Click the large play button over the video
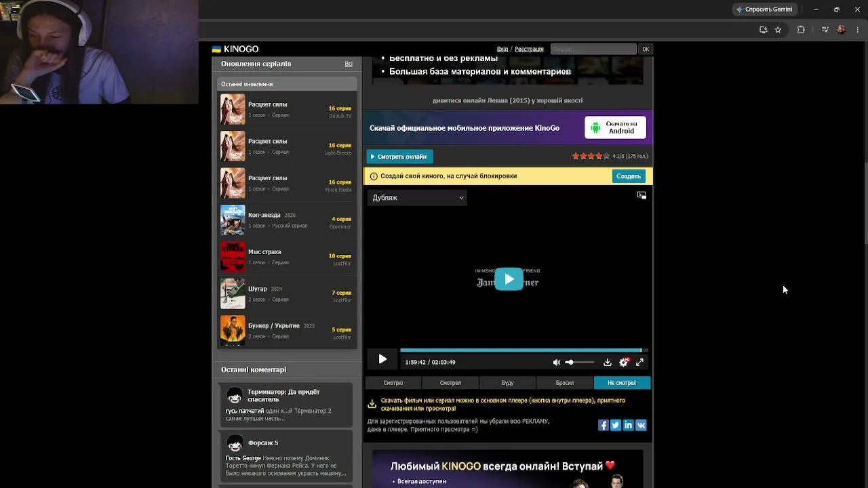Screen dimensions: 868x488 click(x=509, y=279)
